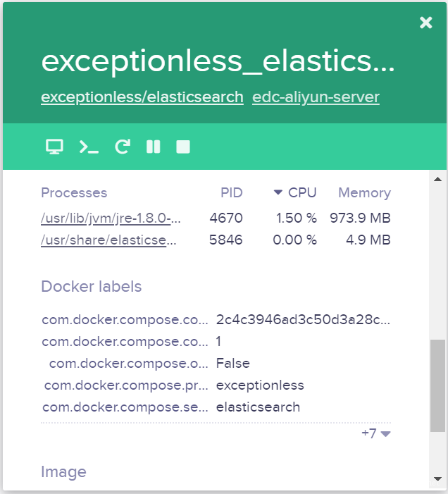Click the vertical scrollbar thumb
This screenshot has width=448, height=494.
coord(437,385)
